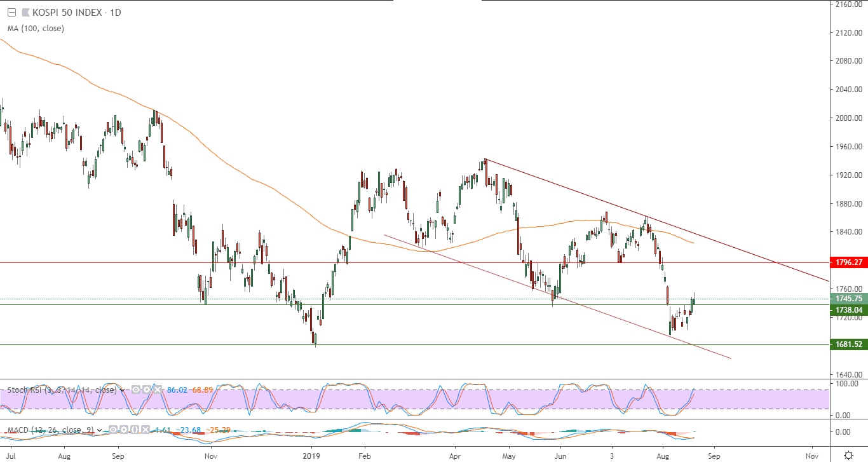Screen dimensions: 868x462
Task: Open MACD settings gear
Action: coord(124,430)
